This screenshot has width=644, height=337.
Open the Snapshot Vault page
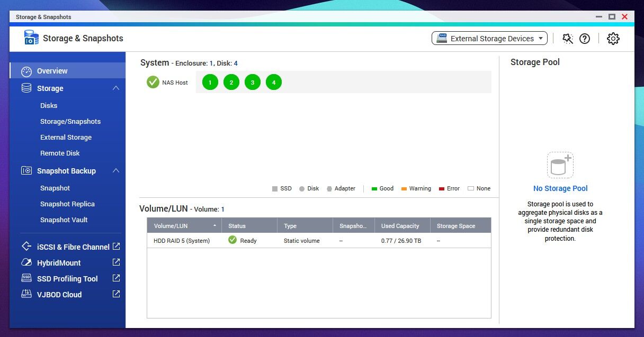click(64, 220)
